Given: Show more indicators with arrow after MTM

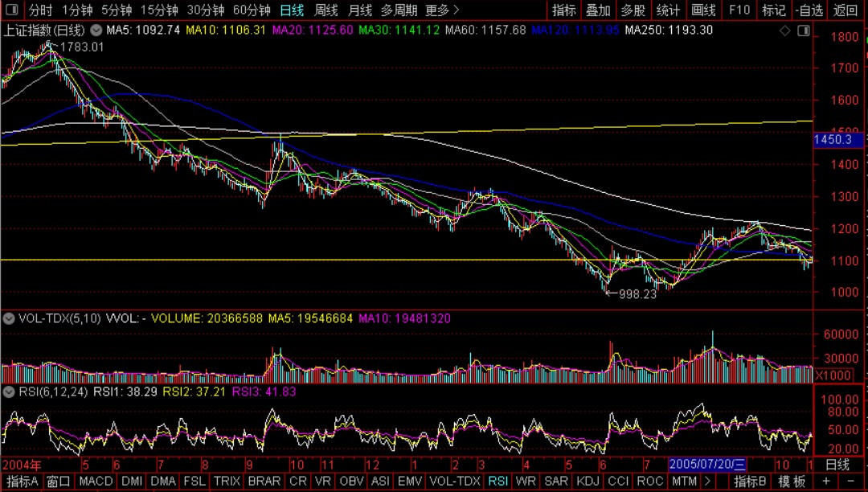Looking at the screenshot, I should (x=707, y=482).
